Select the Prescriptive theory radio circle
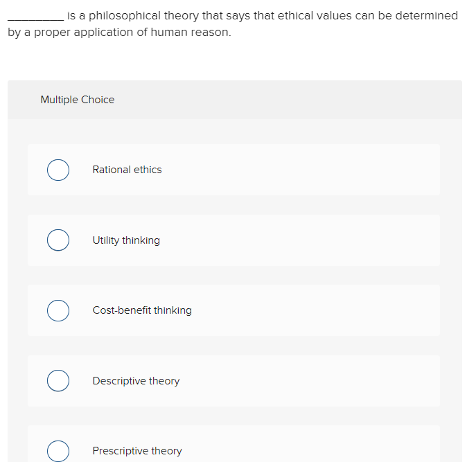Screen dimensions: 476x462 [58, 451]
